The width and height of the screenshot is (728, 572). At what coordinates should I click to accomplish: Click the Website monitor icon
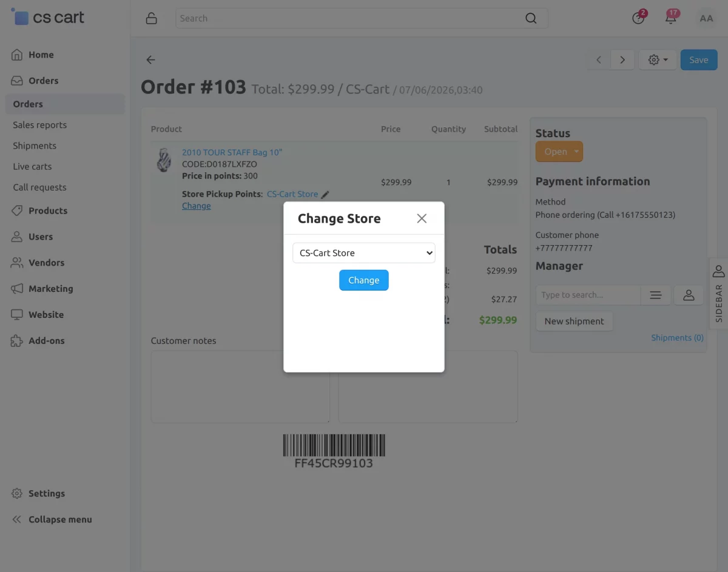[x=17, y=315]
